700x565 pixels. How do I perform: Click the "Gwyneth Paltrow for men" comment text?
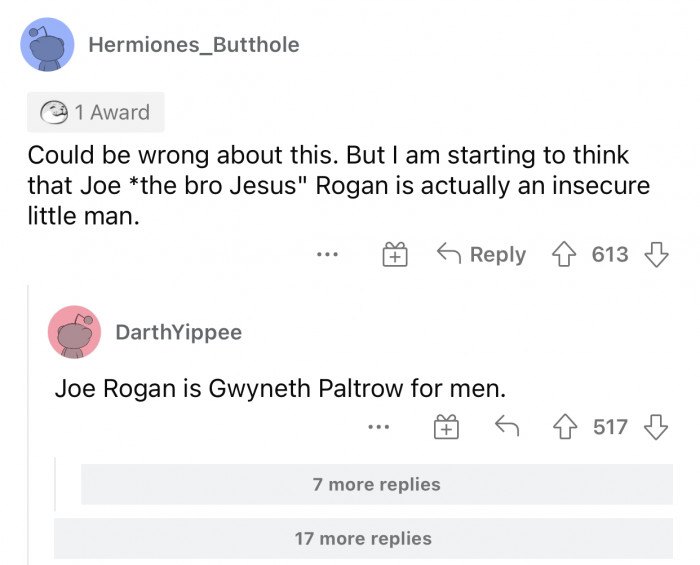pyautogui.click(x=280, y=387)
